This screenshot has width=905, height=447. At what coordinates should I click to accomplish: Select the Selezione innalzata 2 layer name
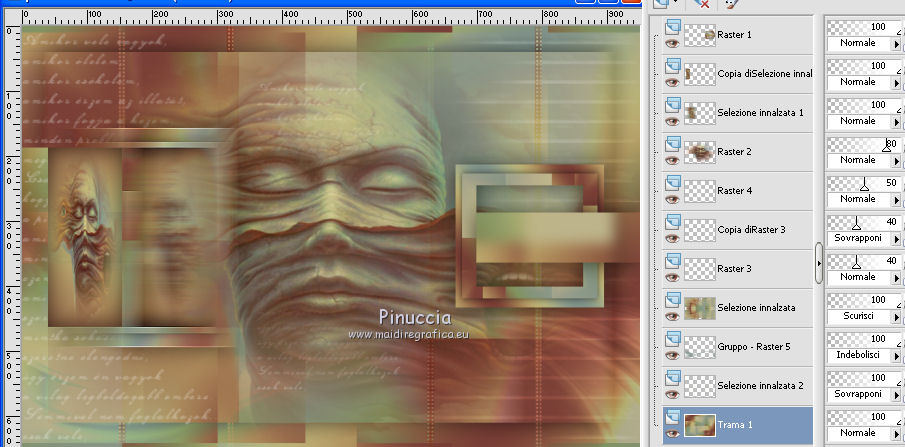pos(760,386)
